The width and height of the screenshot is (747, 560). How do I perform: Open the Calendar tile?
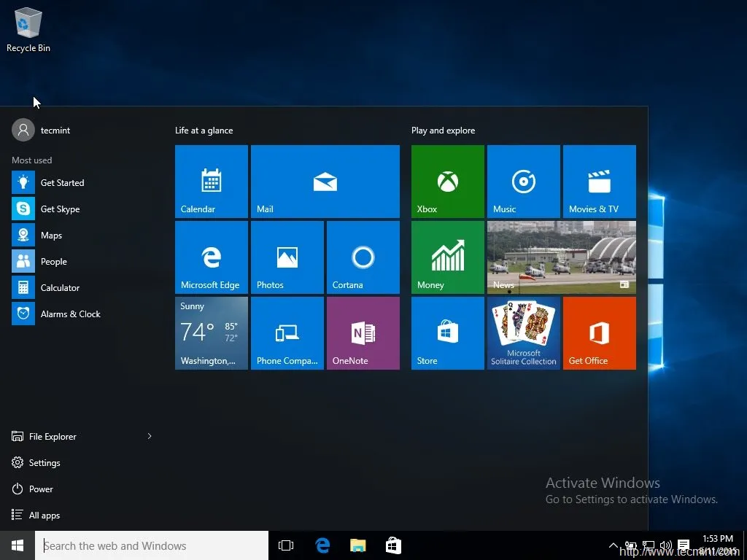coord(211,181)
